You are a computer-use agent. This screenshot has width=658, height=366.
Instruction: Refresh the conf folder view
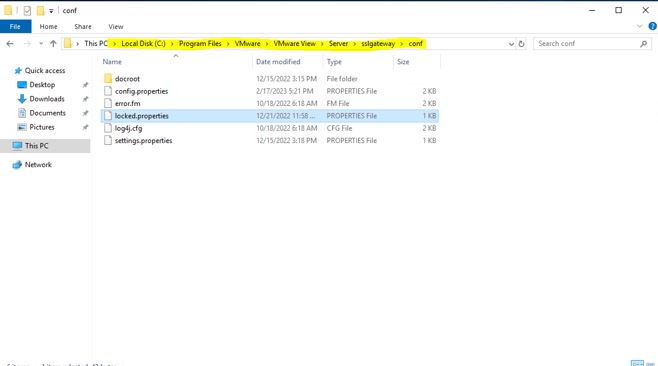(522, 44)
